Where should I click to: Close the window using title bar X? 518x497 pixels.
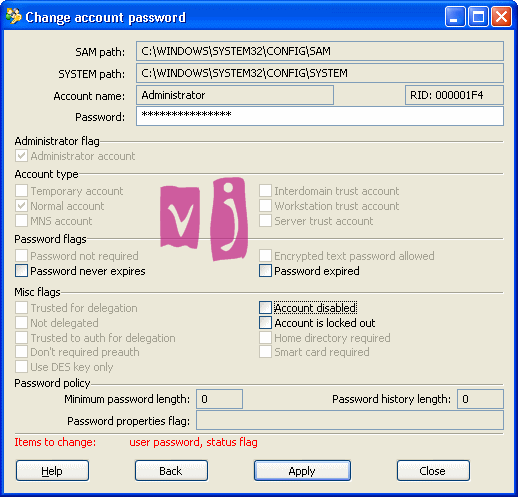point(501,16)
